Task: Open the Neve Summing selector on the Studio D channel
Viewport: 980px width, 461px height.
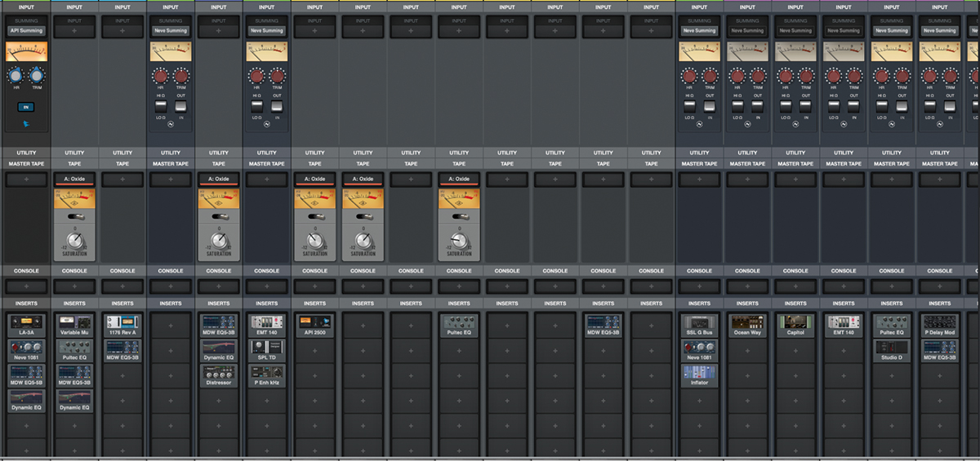Action: point(892,31)
